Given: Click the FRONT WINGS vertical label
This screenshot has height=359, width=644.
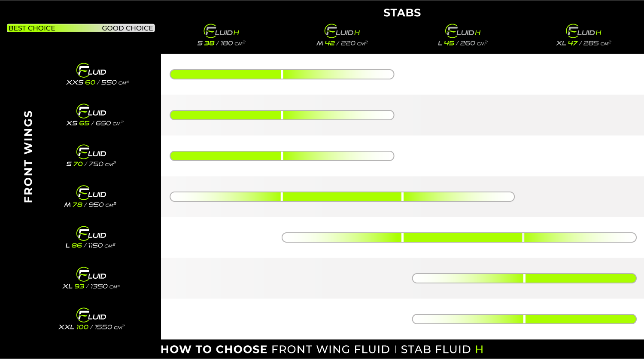Looking at the screenshot, I should [x=28, y=156].
